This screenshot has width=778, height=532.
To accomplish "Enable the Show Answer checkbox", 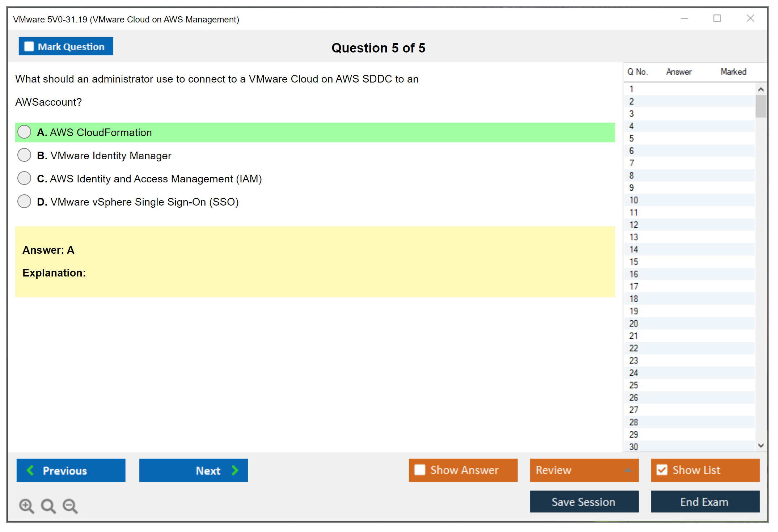I will (x=420, y=470).
